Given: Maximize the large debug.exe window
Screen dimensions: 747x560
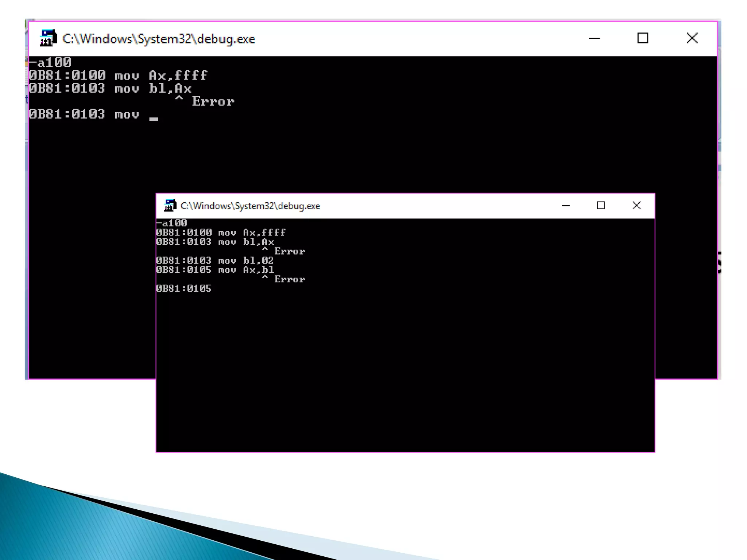Looking at the screenshot, I should pos(643,38).
